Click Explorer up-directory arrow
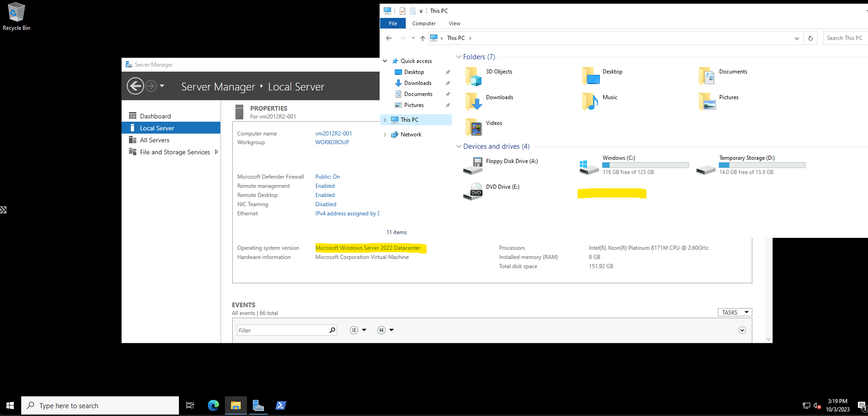The width and height of the screenshot is (868, 416). coord(423,38)
